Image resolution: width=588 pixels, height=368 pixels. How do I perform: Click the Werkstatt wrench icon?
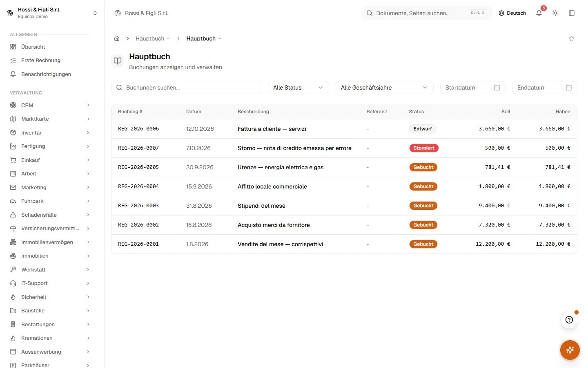click(x=13, y=269)
